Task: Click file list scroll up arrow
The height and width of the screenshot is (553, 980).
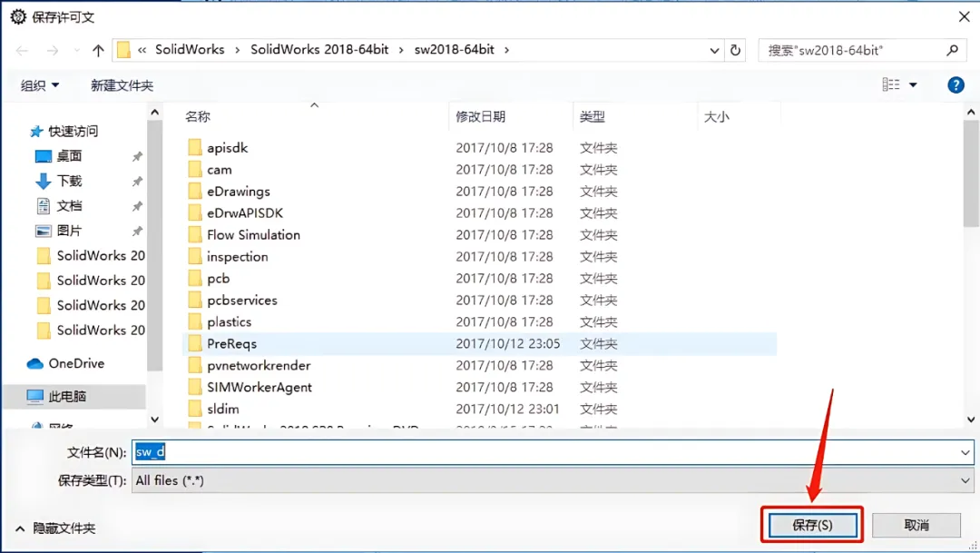Action: pos(971,112)
